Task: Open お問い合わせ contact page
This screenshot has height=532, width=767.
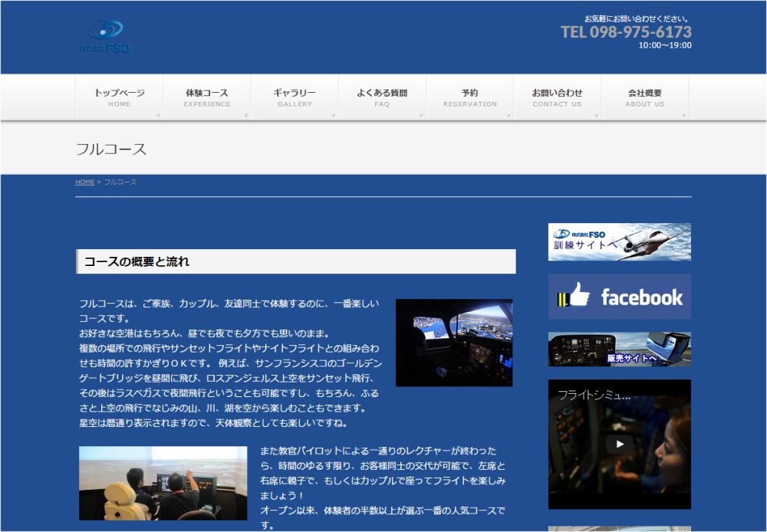Action: tap(557, 97)
